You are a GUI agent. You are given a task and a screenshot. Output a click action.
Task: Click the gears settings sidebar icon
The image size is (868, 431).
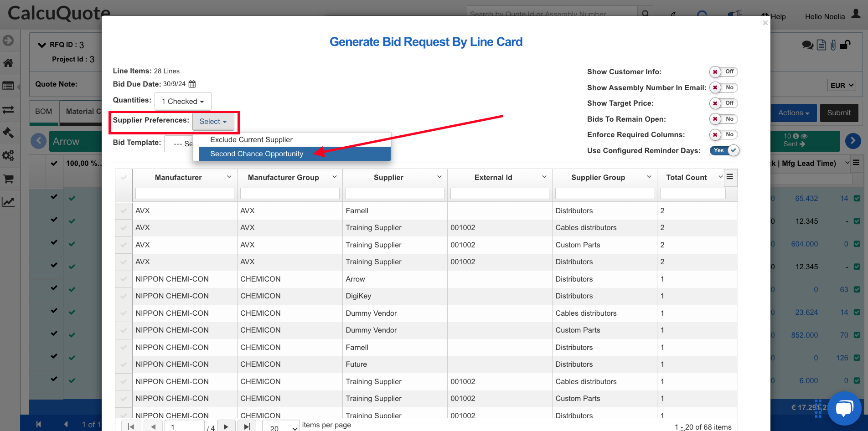coord(8,155)
